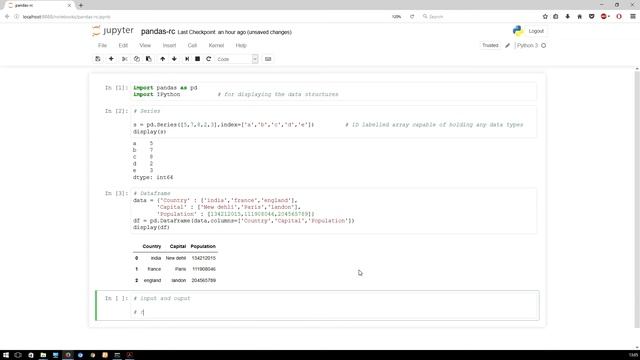The image size is (640, 360).
Task: Click the Jupyter logo
Action: click(113, 31)
